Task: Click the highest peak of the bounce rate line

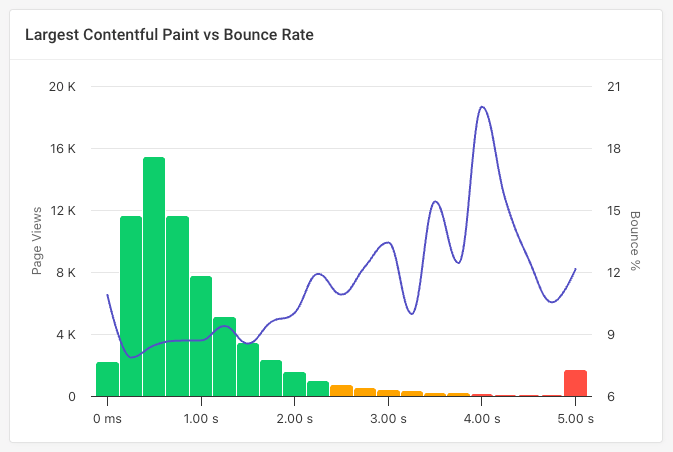Action: (x=482, y=107)
